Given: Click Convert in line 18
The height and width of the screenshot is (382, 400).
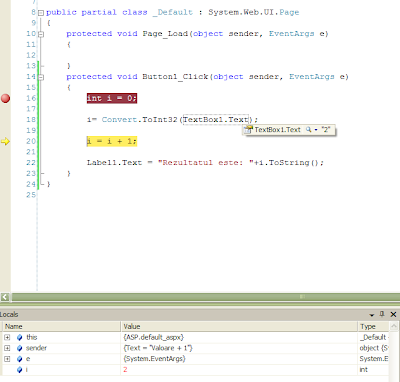Looking at the screenshot, I should click(x=119, y=119).
